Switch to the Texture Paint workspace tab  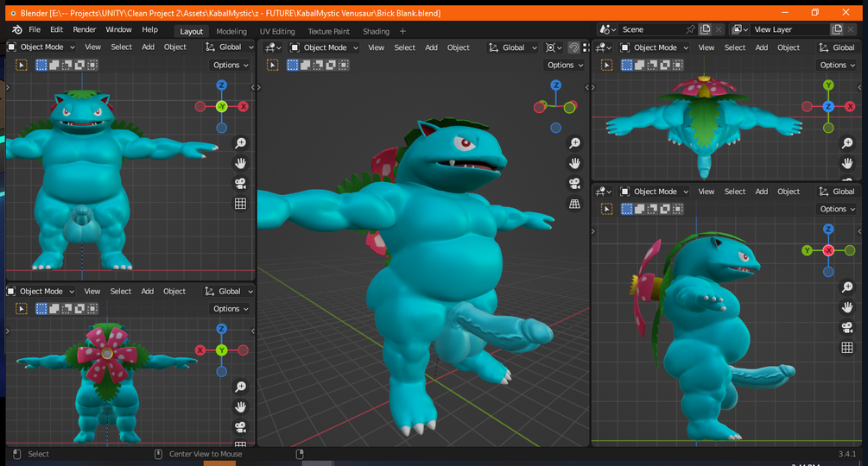[x=329, y=32]
